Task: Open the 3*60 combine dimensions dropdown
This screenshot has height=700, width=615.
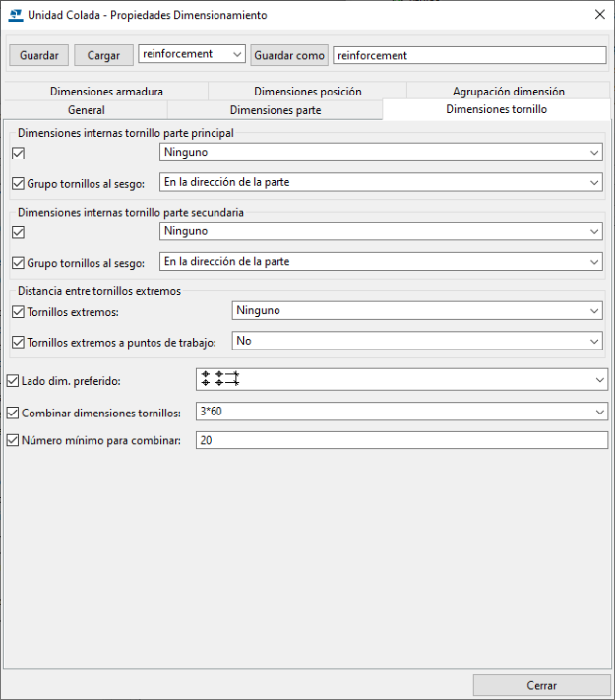Action: [x=401, y=412]
